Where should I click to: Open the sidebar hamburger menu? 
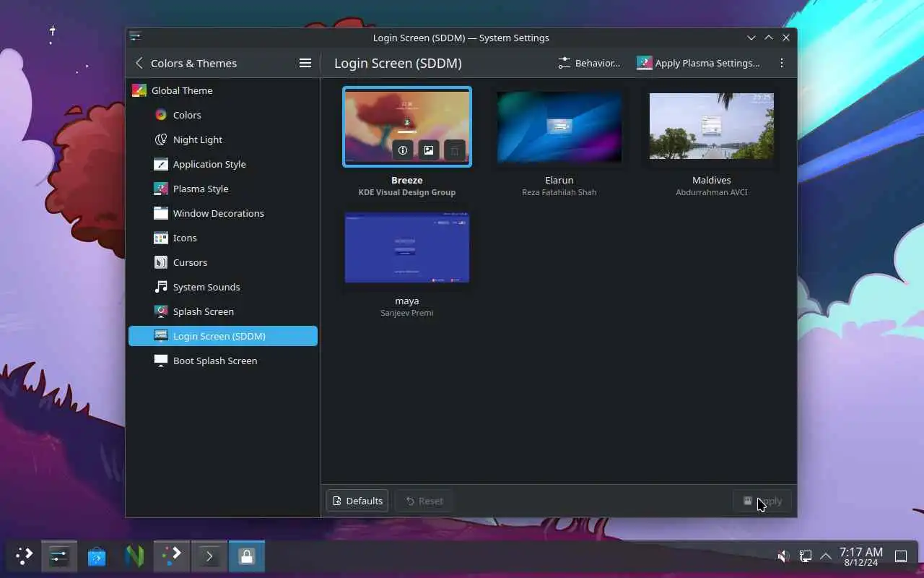pyautogui.click(x=305, y=63)
